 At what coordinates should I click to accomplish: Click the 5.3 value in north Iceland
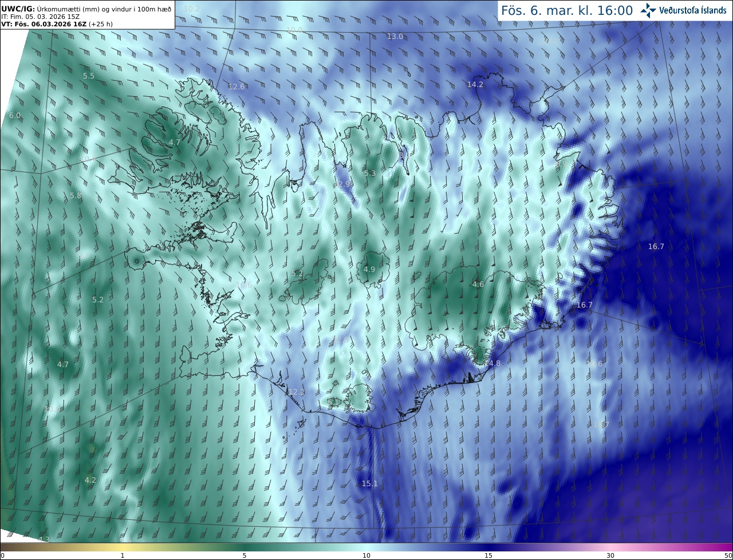(x=369, y=173)
